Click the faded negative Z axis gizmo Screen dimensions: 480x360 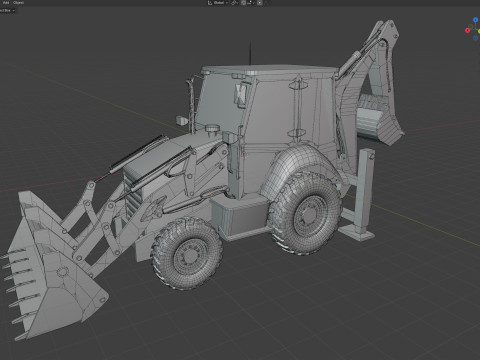(x=475, y=38)
